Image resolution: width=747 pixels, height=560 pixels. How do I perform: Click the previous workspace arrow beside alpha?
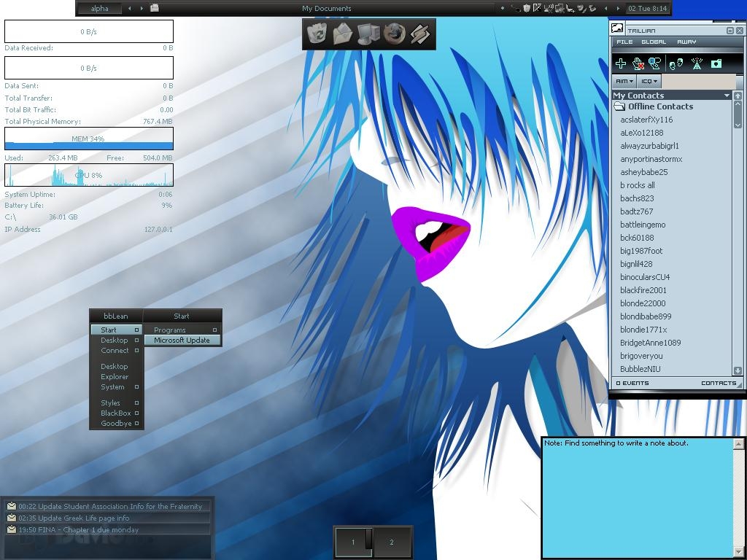pos(130,8)
